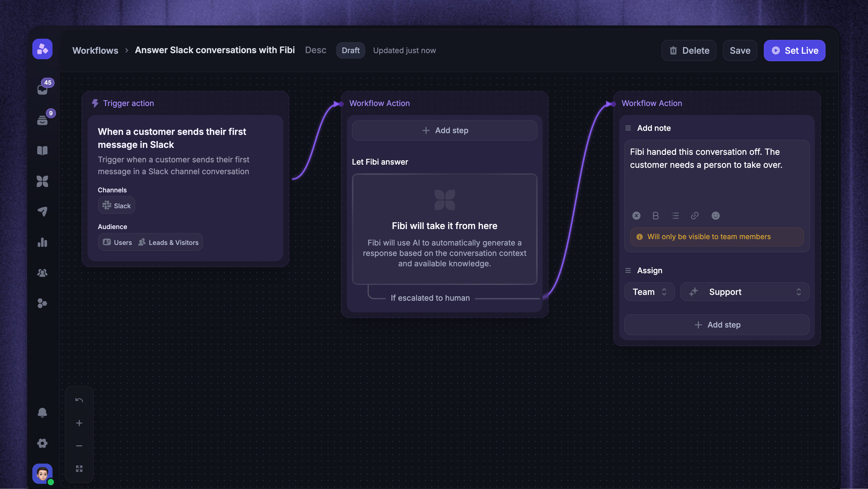Grab the drag handle beside Add note
The image size is (868, 489).
[x=628, y=128]
